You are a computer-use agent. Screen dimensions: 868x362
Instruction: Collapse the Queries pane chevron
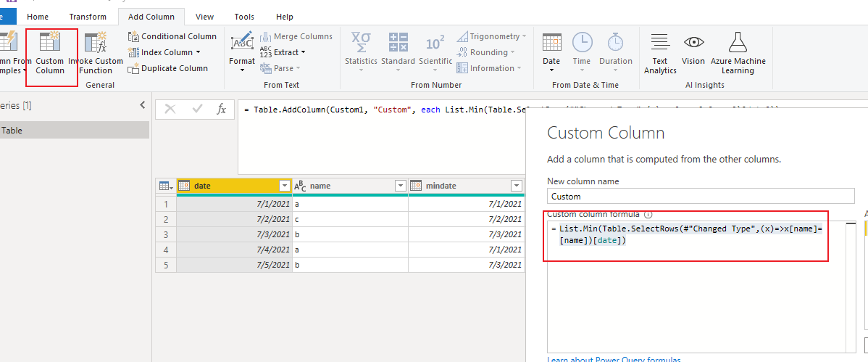pos(142,104)
